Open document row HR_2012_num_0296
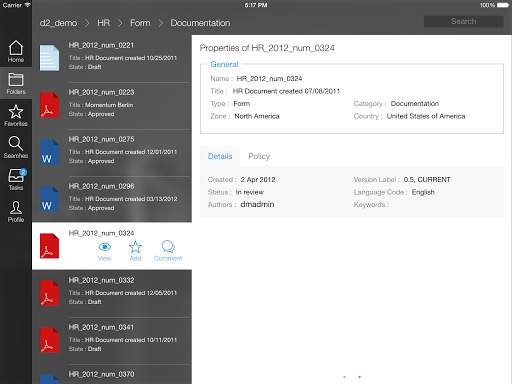The width and height of the screenshot is (512, 384). 112,199
